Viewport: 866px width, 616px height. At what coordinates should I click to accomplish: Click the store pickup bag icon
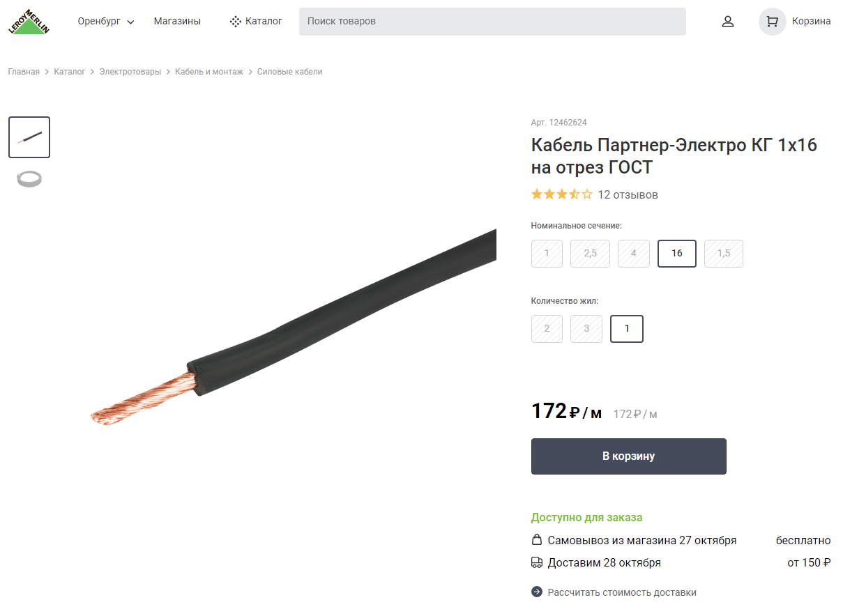pyautogui.click(x=537, y=540)
